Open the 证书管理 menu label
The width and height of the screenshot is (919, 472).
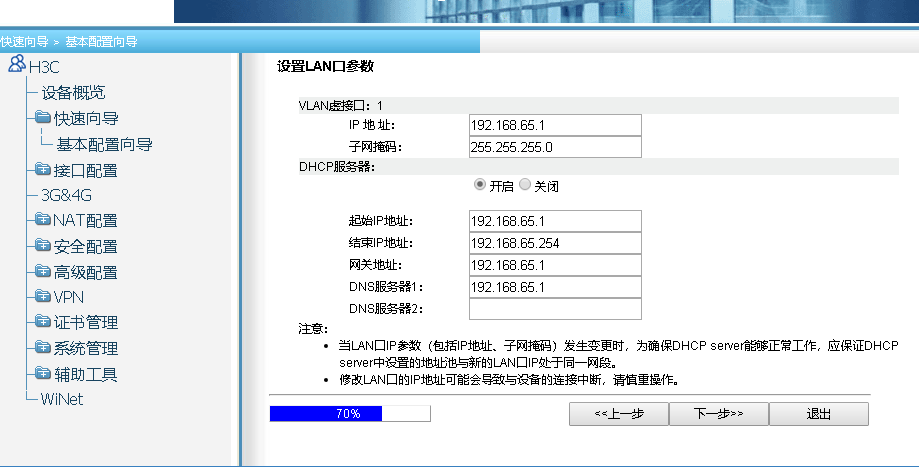pos(86,322)
